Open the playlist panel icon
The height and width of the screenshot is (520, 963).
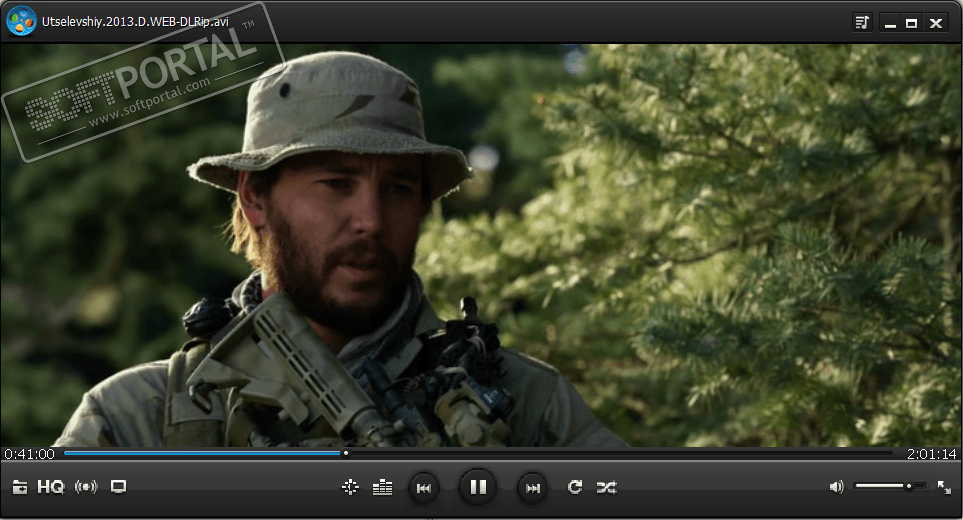[862, 23]
